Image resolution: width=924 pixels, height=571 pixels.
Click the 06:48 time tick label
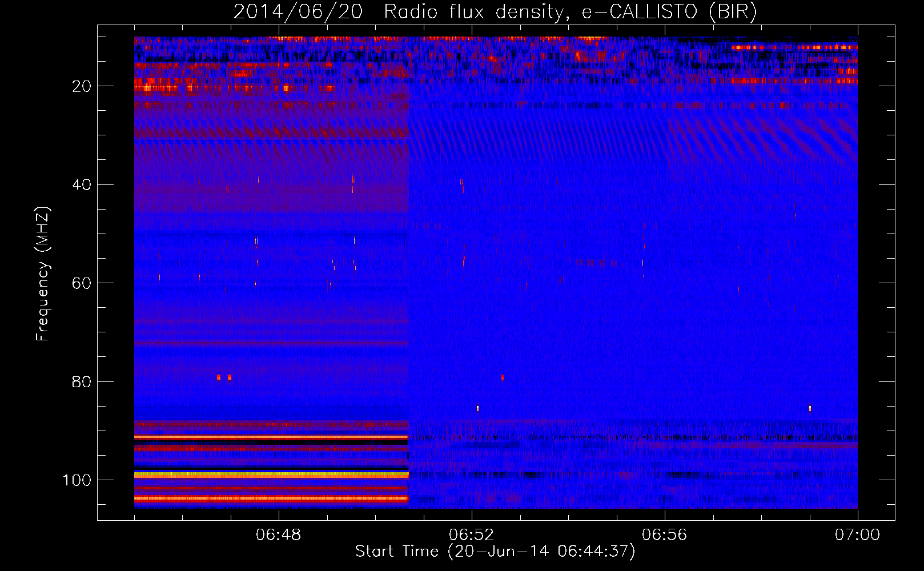click(279, 535)
